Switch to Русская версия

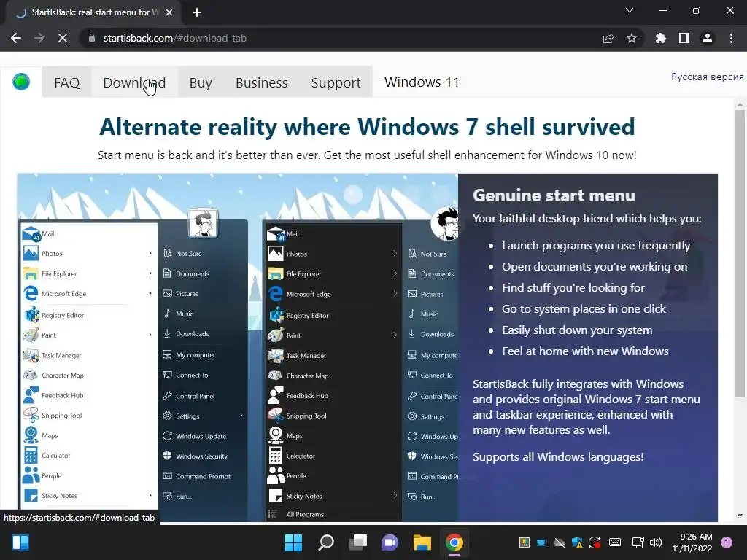coord(707,77)
